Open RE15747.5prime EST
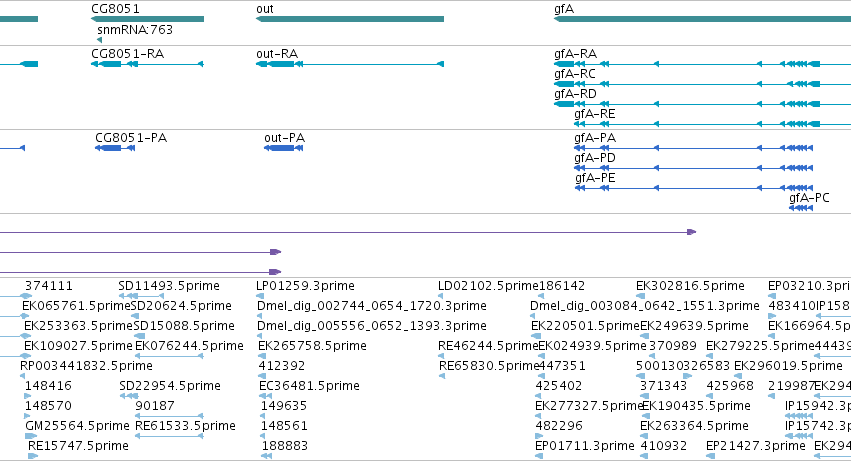The height and width of the screenshot is (461, 851). [78, 447]
